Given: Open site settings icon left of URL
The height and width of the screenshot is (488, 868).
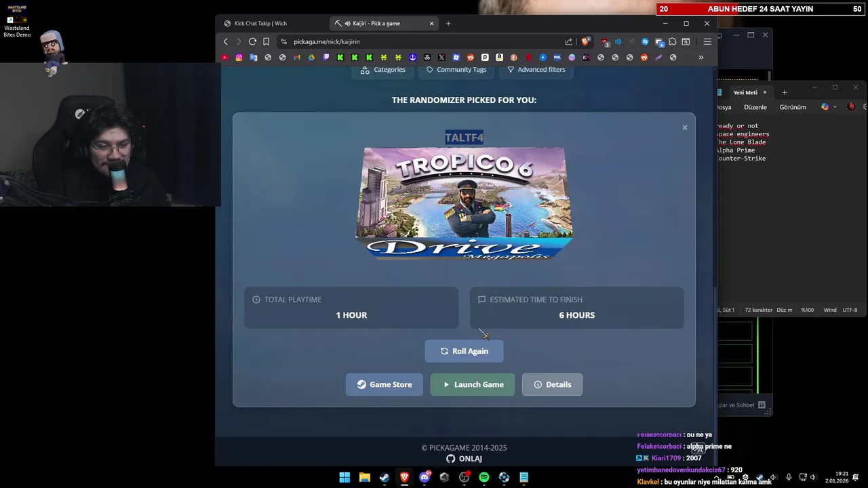Looking at the screenshot, I should coord(283,41).
